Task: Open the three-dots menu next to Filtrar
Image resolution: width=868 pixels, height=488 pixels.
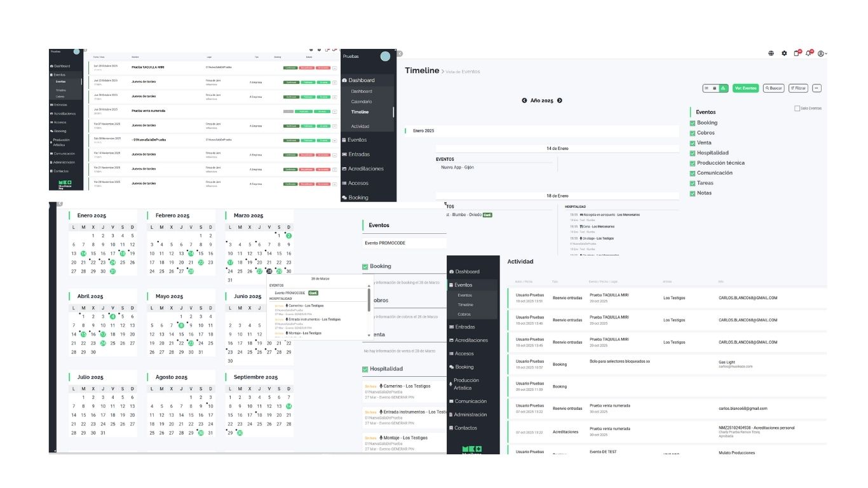Action: [x=817, y=88]
